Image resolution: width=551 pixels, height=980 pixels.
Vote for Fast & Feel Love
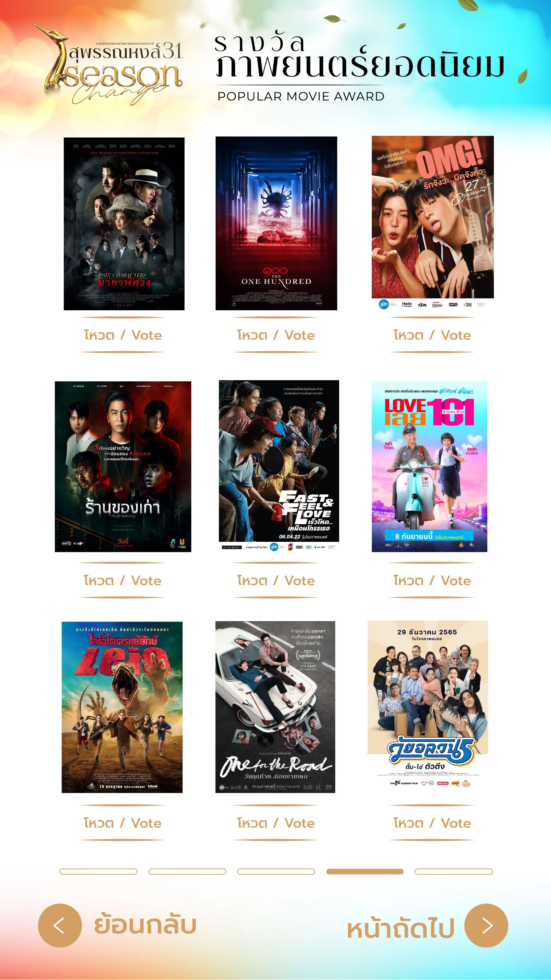pyautogui.click(x=276, y=580)
